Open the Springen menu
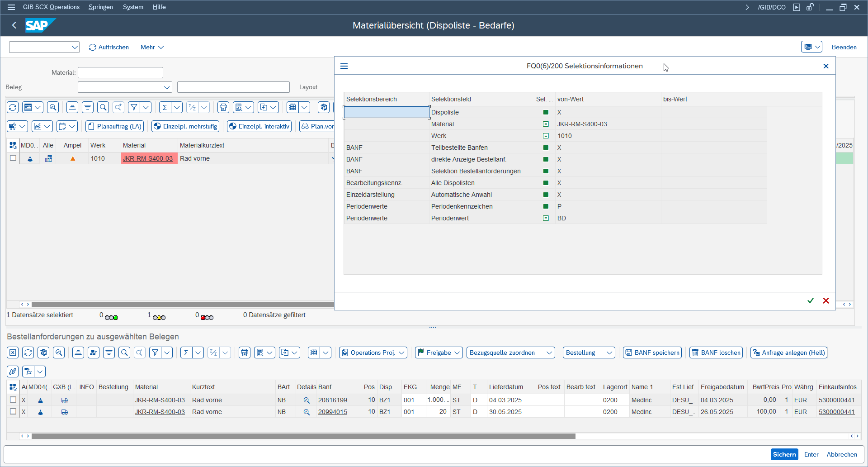Screen dimensions: 868x467 click(x=100, y=7)
